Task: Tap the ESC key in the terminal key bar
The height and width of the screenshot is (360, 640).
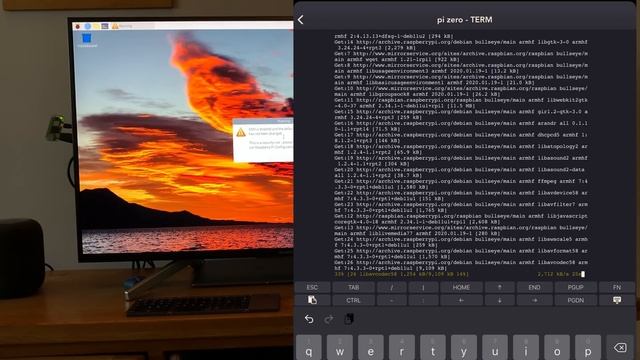Action: click(312, 287)
